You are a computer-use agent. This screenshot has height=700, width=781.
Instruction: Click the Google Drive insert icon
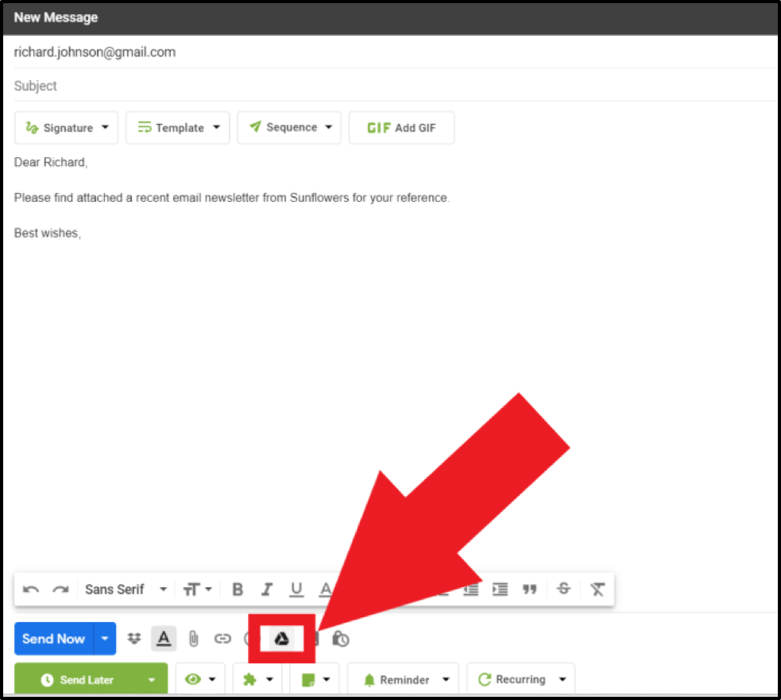[281, 639]
